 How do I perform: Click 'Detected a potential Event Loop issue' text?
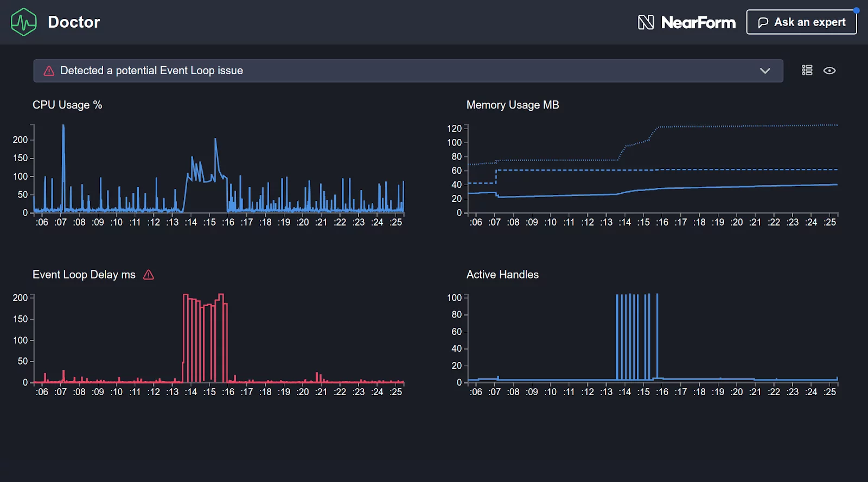151,71
